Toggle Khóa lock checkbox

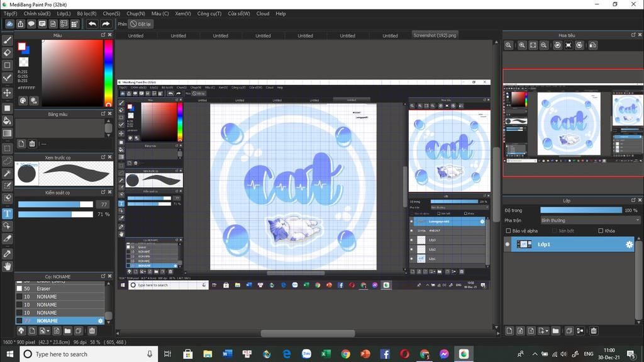(601, 231)
